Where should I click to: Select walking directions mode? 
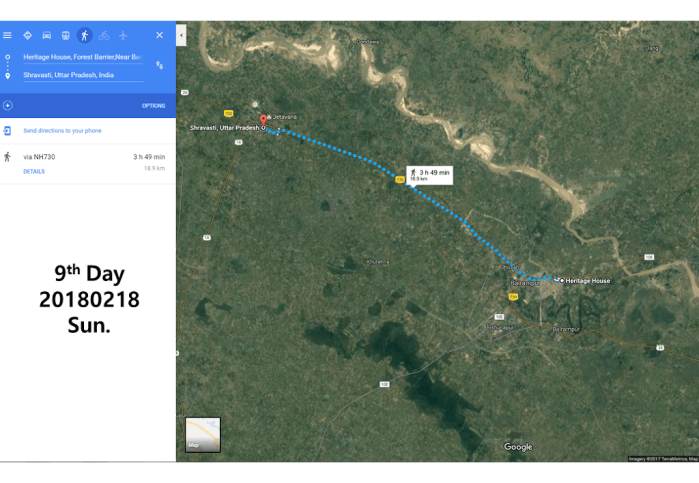(x=85, y=35)
